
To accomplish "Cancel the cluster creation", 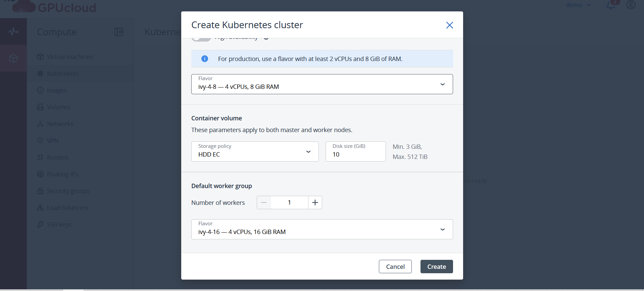I will click(395, 267).
